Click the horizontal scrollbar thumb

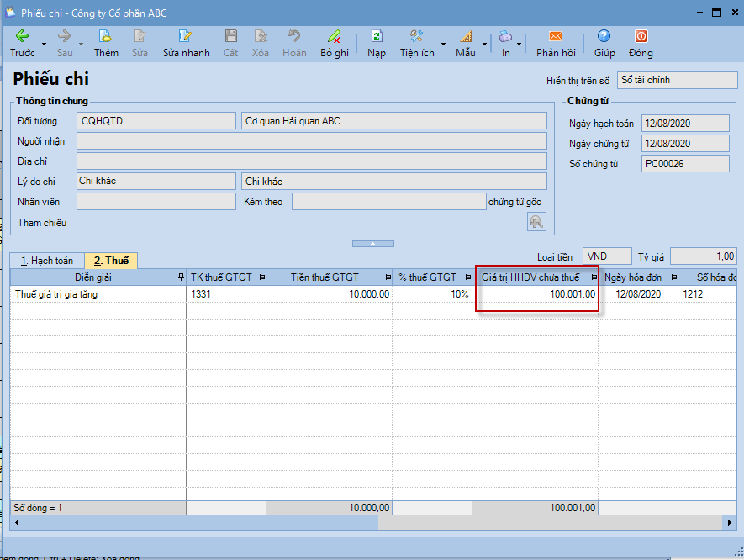point(551,522)
